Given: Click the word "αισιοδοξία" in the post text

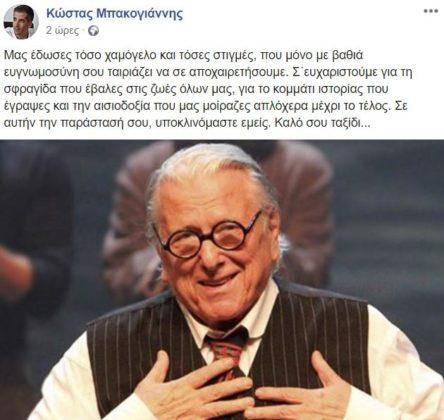Looking at the screenshot, I should (x=120, y=106).
